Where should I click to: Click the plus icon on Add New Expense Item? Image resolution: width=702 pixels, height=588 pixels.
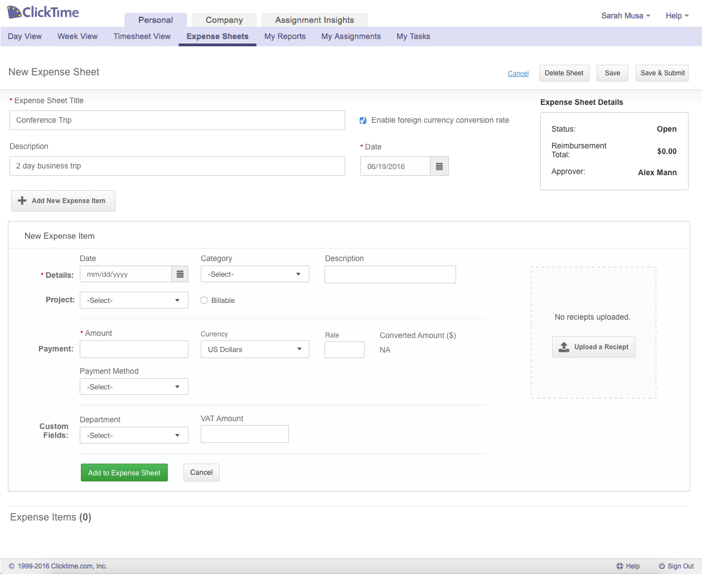pos(22,201)
